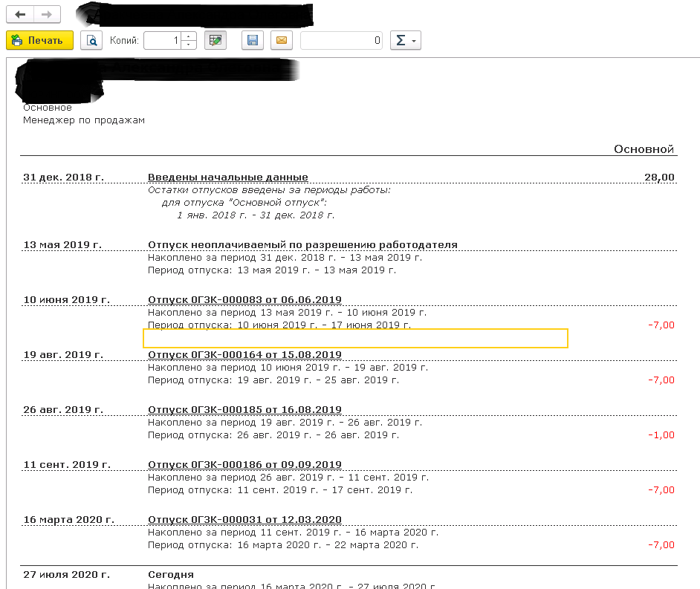Viewport: 700px width, 589px height.
Task: Open link Введены начальные данные
Action: click(x=227, y=177)
